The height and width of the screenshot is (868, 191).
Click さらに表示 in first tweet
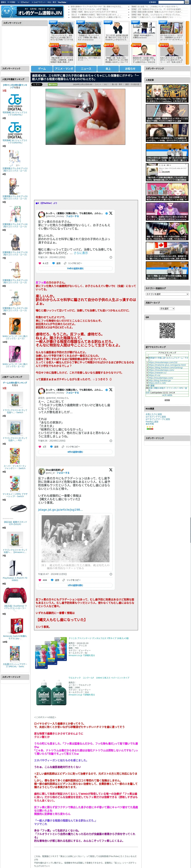coord(81,253)
